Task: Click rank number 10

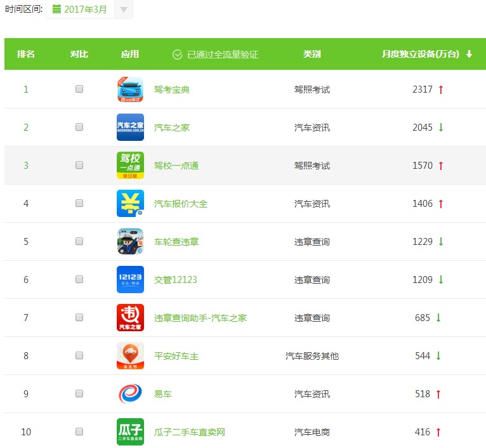Action: tap(26, 432)
